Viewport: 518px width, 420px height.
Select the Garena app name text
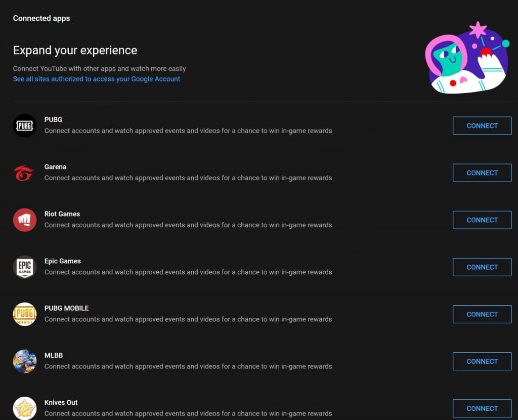(55, 167)
